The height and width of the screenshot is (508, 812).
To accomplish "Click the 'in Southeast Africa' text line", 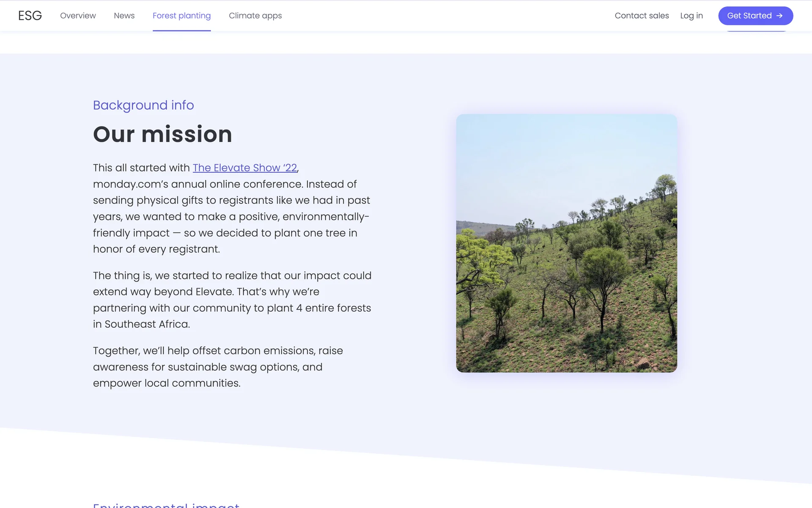I will 141,324.
